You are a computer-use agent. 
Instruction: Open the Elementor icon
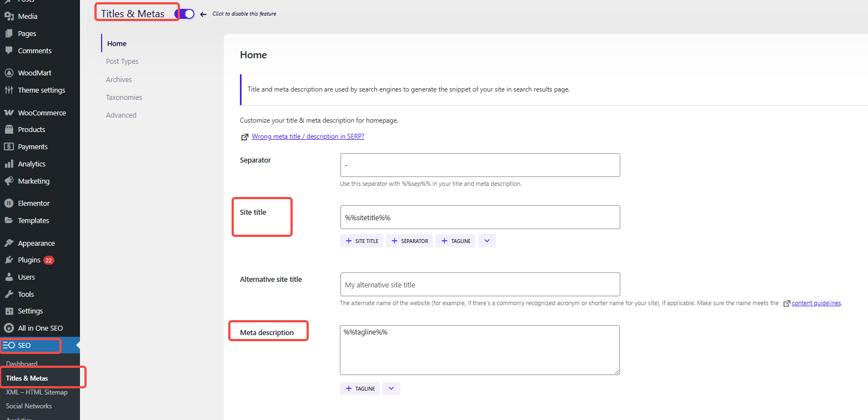coord(9,203)
